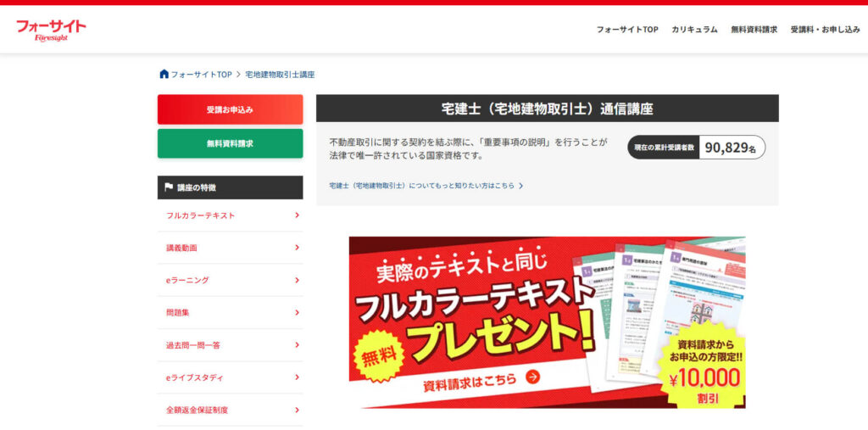Open the カリキュラム menu item
Image resolution: width=868 pixels, height=430 pixels.
click(x=695, y=30)
